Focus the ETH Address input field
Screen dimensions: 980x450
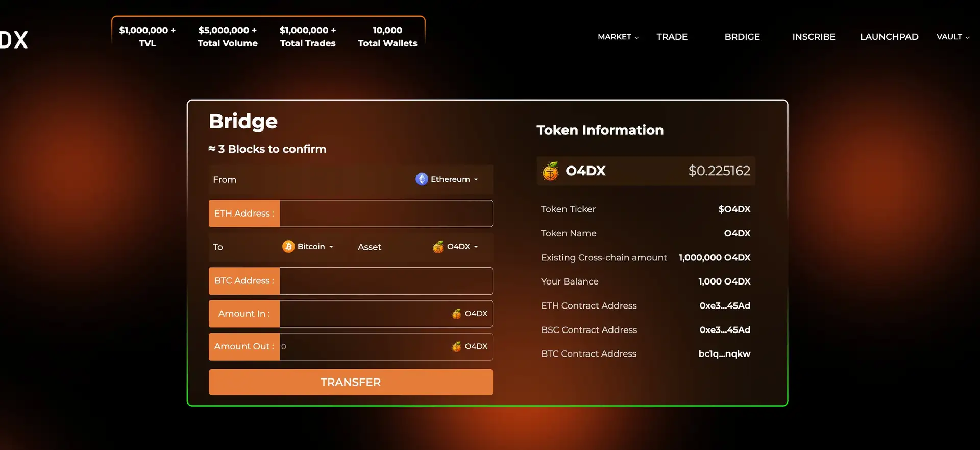click(385, 214)
